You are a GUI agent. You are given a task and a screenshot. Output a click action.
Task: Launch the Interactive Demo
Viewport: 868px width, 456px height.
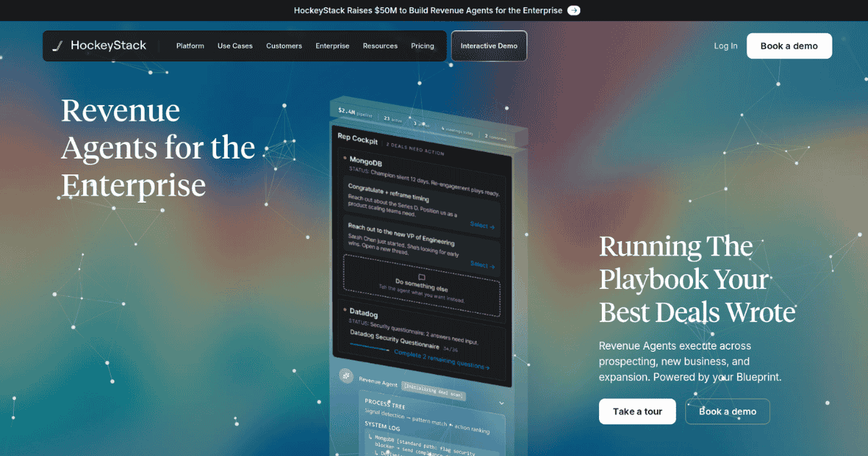(x=489, y=46)
